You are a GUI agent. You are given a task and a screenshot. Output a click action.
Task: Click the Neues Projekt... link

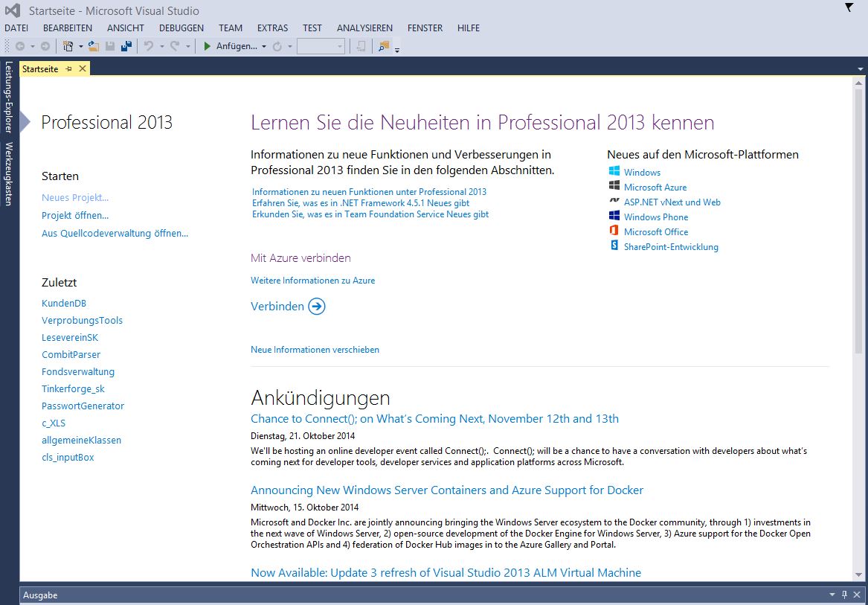(74, 198)
